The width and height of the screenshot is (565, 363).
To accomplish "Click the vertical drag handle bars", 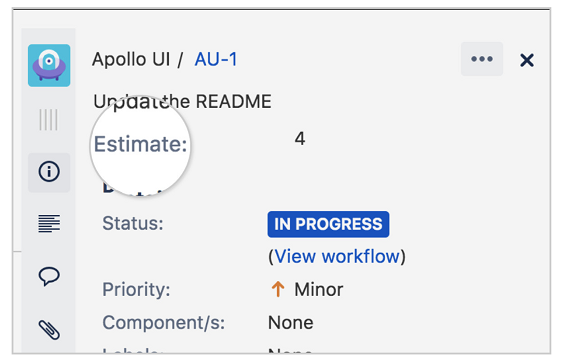I will click(48, 119).
